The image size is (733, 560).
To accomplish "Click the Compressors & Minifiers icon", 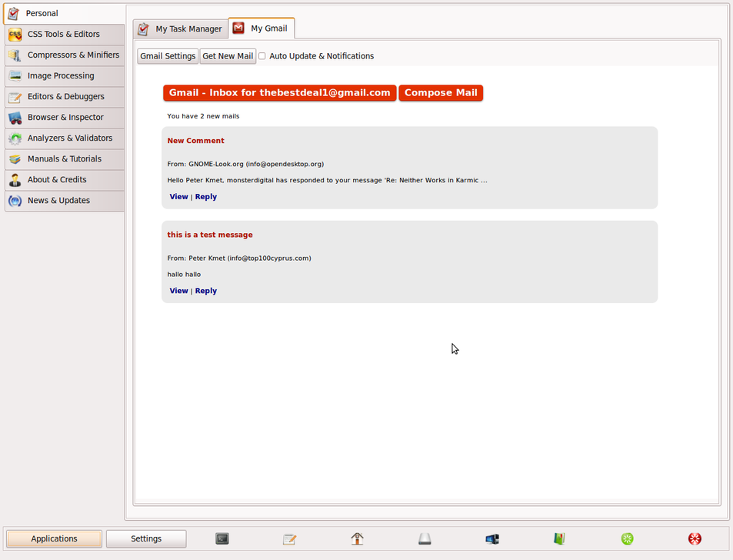I will (x=15, y=55).
